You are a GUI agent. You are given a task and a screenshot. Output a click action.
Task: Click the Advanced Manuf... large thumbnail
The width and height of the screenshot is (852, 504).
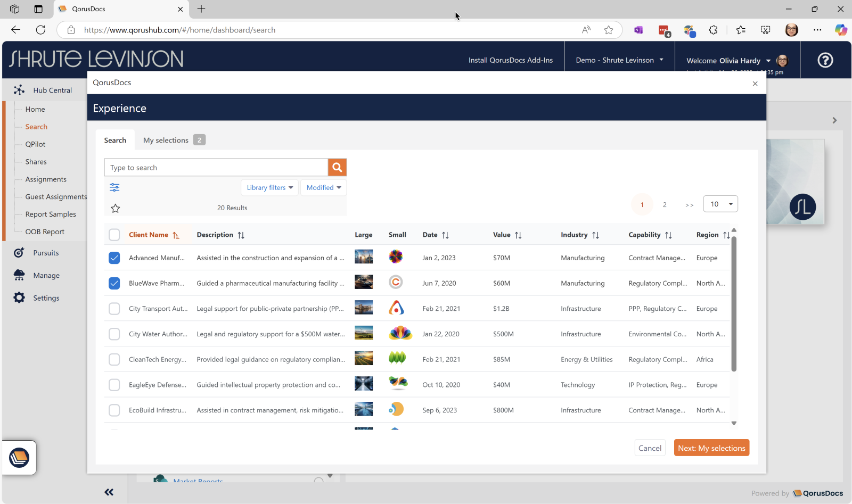point(364,257)
